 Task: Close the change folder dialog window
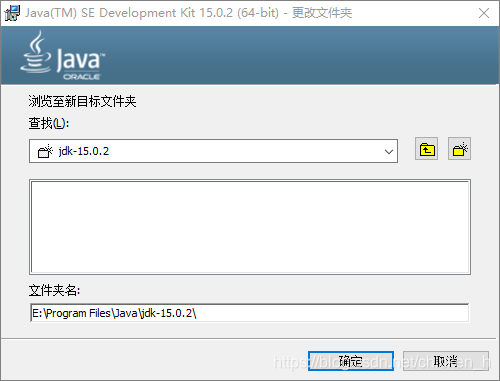click(484, 13)
